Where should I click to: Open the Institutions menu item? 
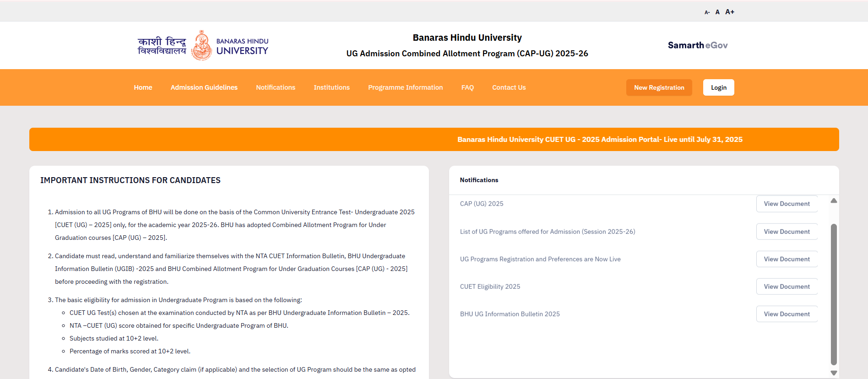click(x=332, y=87)
